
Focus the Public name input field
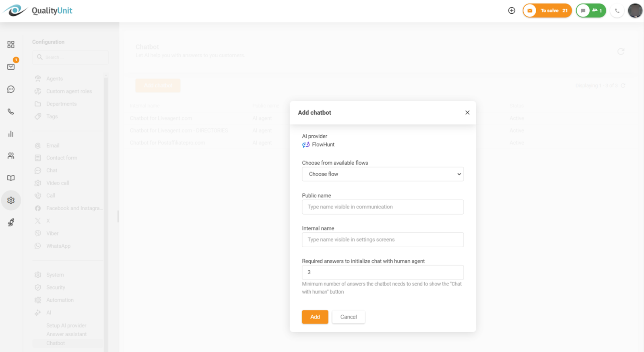coord(382,207)
